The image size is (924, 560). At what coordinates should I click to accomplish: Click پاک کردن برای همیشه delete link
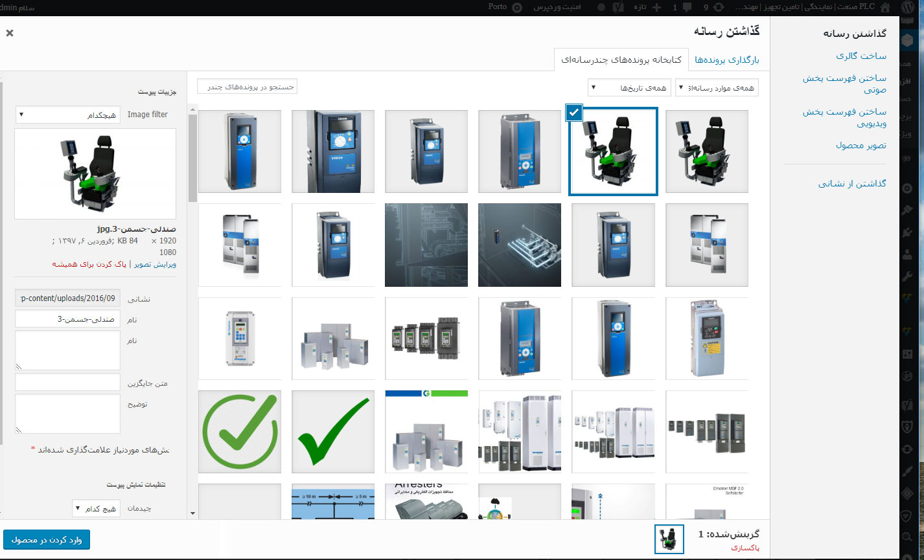tap(90, 264)
